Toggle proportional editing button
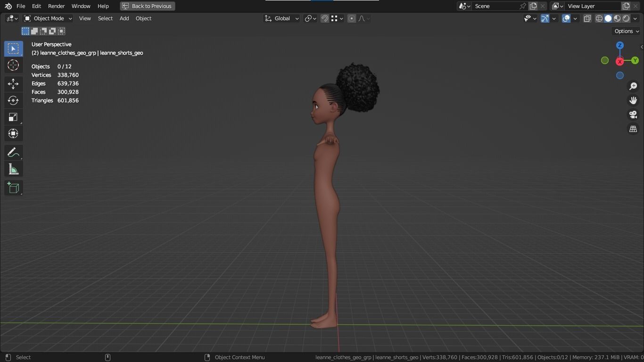644x362 pixels. 352,18
